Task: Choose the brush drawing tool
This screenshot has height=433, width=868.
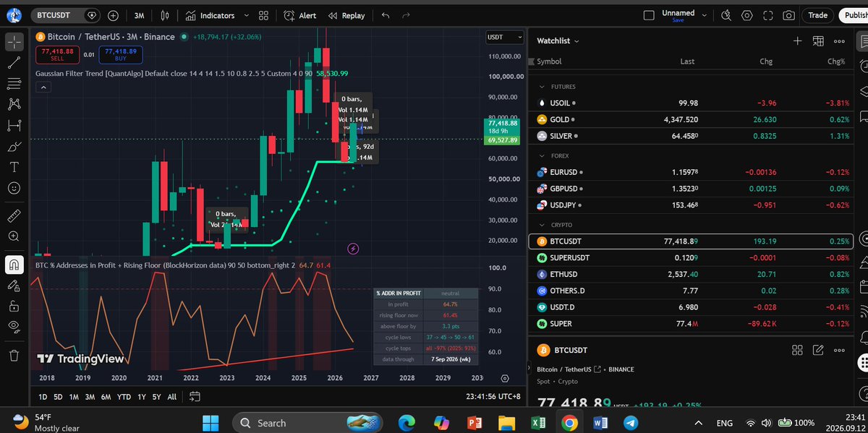Action: (14, 146)
